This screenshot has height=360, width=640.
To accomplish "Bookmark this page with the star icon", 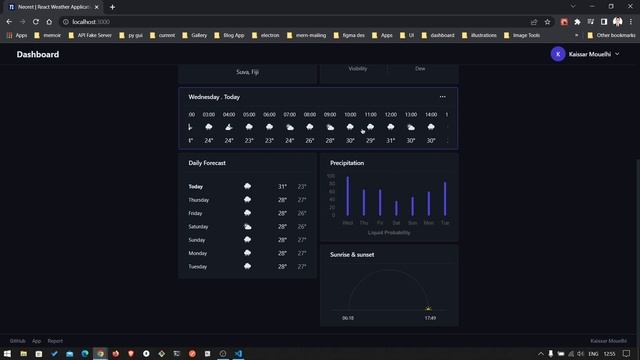I will click(x=547, y=22).
